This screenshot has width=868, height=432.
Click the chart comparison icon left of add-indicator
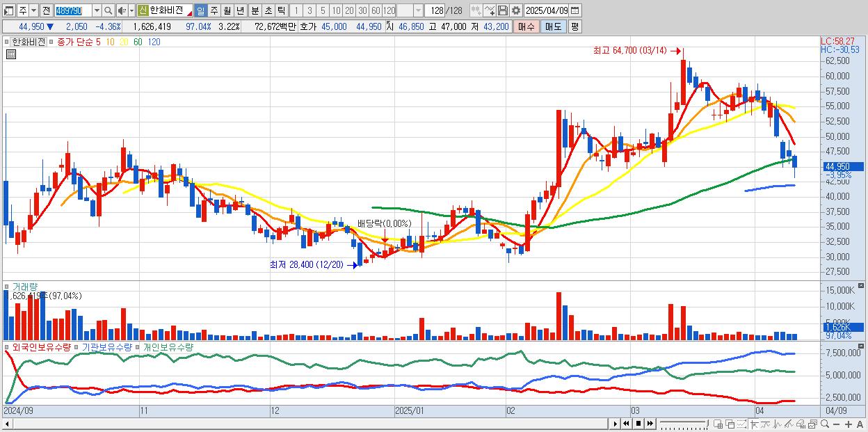476,10
